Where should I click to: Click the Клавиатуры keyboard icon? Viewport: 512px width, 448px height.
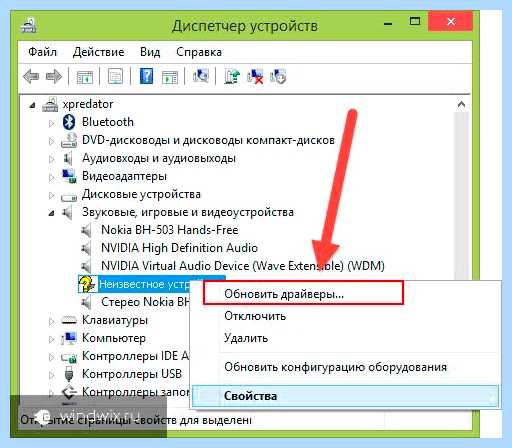click(69, 320)
